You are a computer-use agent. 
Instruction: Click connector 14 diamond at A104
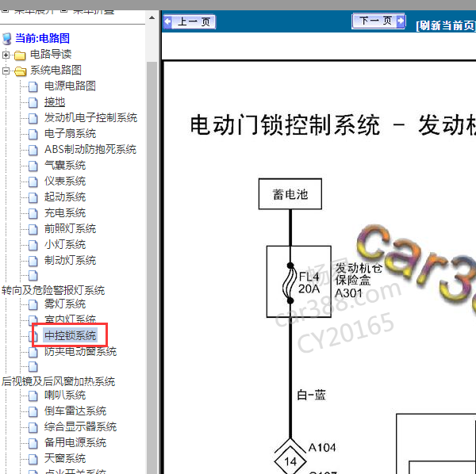click(290, 461)
